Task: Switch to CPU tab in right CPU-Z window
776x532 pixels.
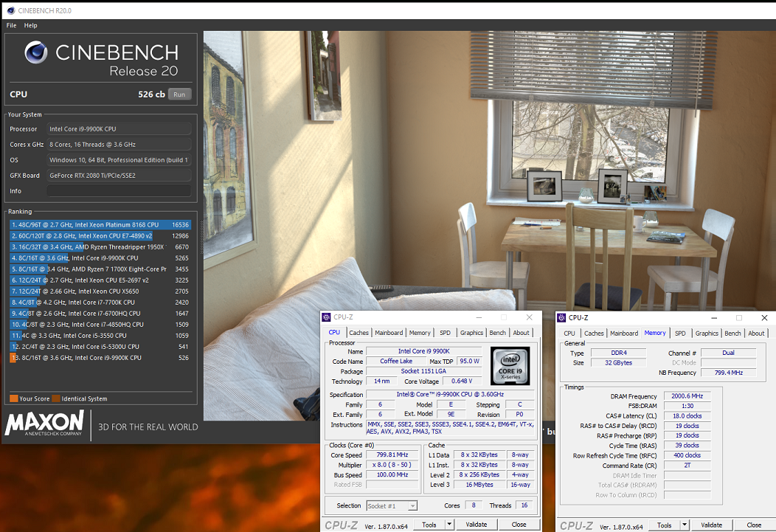Action: click(x=569, y=334)
